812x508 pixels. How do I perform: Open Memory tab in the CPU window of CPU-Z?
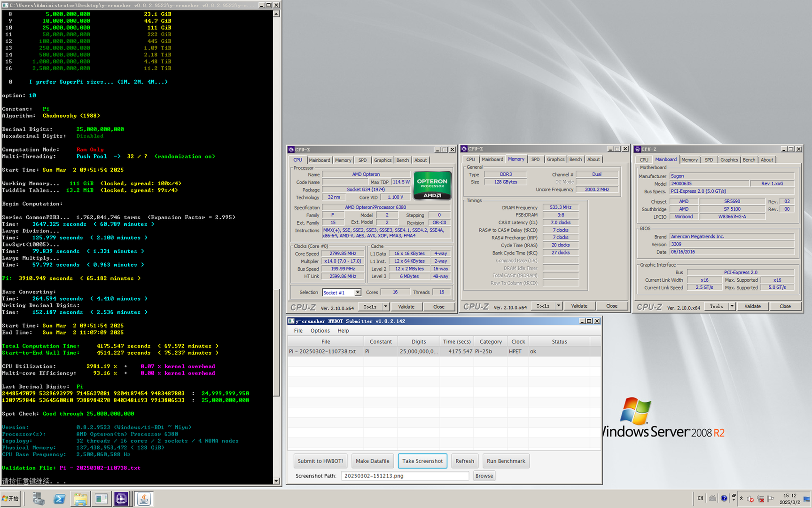tap(343, 160)
